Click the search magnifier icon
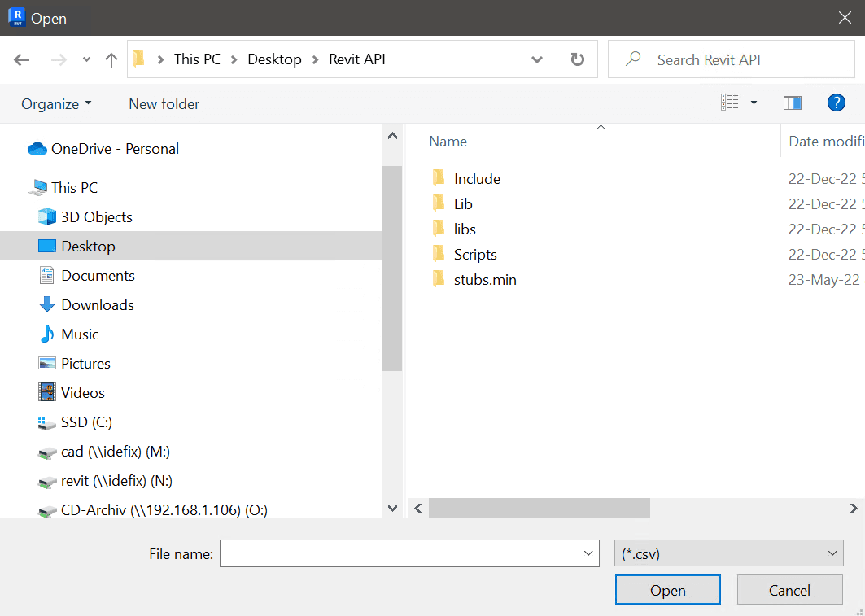Viewport: 865px width, 616px height. tap(633, 59)
